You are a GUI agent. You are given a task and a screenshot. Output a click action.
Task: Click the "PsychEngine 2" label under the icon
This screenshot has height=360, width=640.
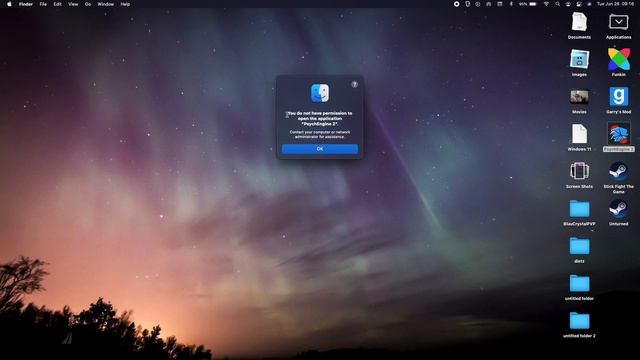pyautogui.click(x=618, y=149)
